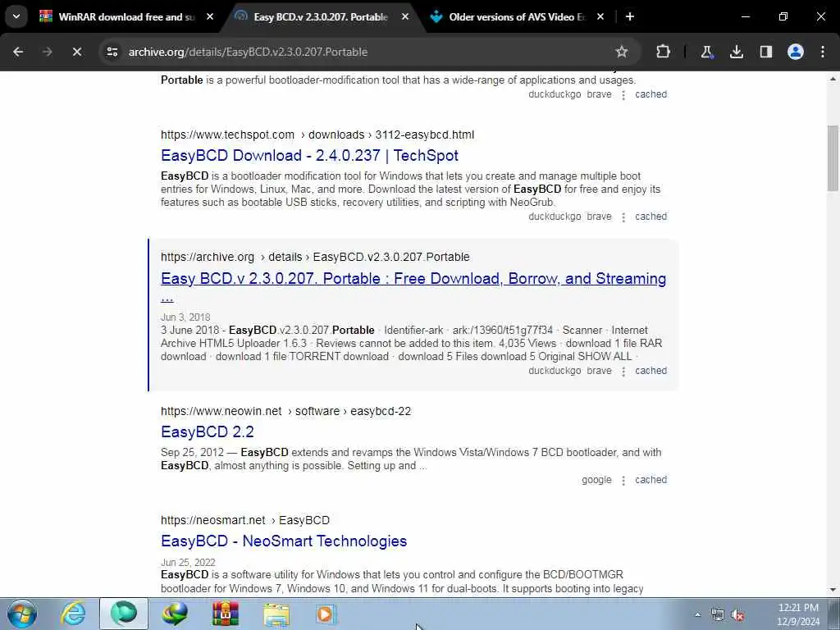The width and height of the screenshot is (840, 630).
Task: Open Chrome Labs flask icon
Action: 706,52
